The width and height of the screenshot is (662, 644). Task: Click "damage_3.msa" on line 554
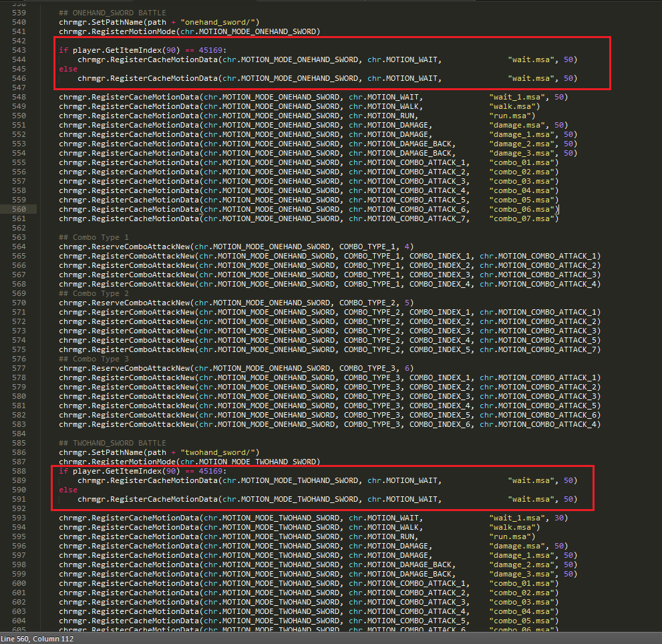pyautogui.click(x=522, y=153)
